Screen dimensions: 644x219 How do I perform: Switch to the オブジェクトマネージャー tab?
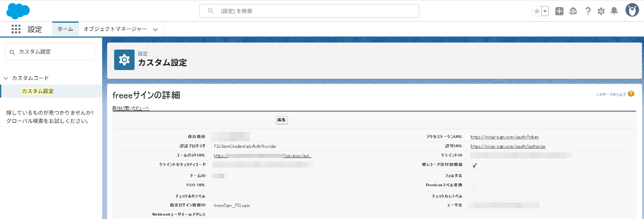(115, 29)
